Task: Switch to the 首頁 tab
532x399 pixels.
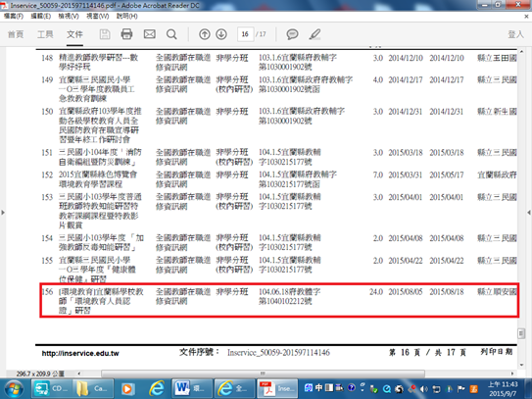Action: coord(16,34)
